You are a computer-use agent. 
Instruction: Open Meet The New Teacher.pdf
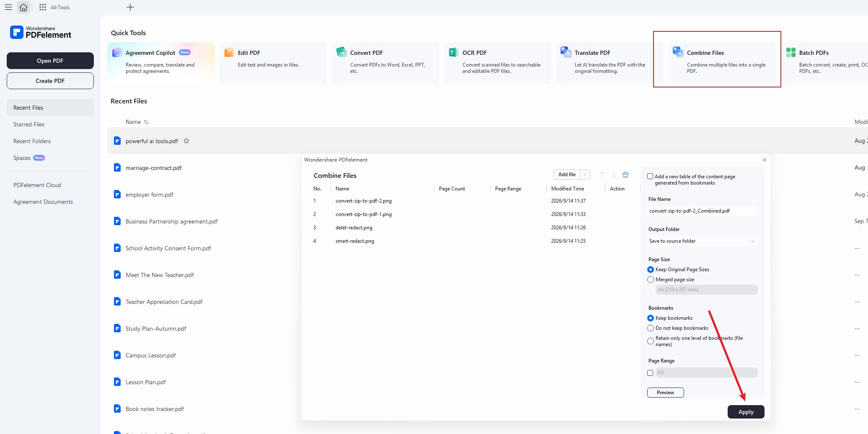160,275
